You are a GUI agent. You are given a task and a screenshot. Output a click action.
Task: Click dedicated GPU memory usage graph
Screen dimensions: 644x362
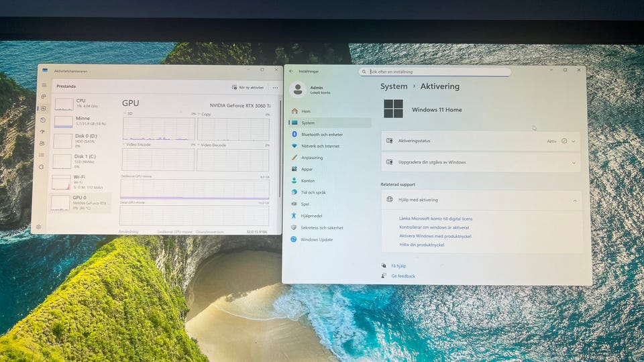coord(195,189)
